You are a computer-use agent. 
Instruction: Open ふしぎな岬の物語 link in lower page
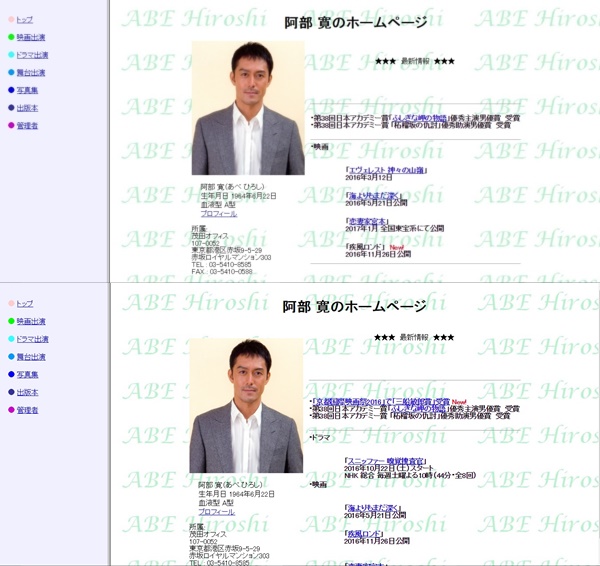pos(418,408)
